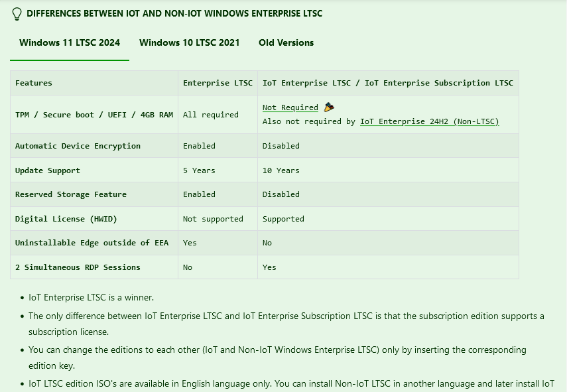
Task: Click the Differences between IoT heading text
Action: coord(174,13)
